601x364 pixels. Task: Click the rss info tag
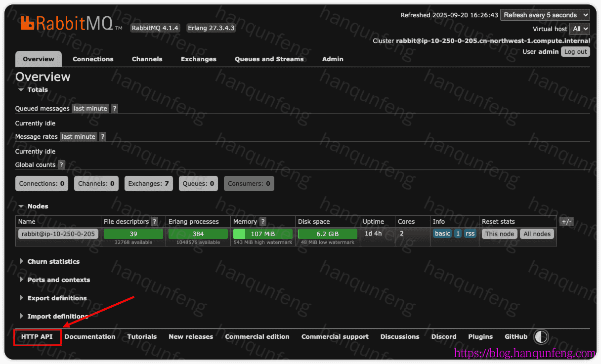pyautogui.click(x=470, y=234)
